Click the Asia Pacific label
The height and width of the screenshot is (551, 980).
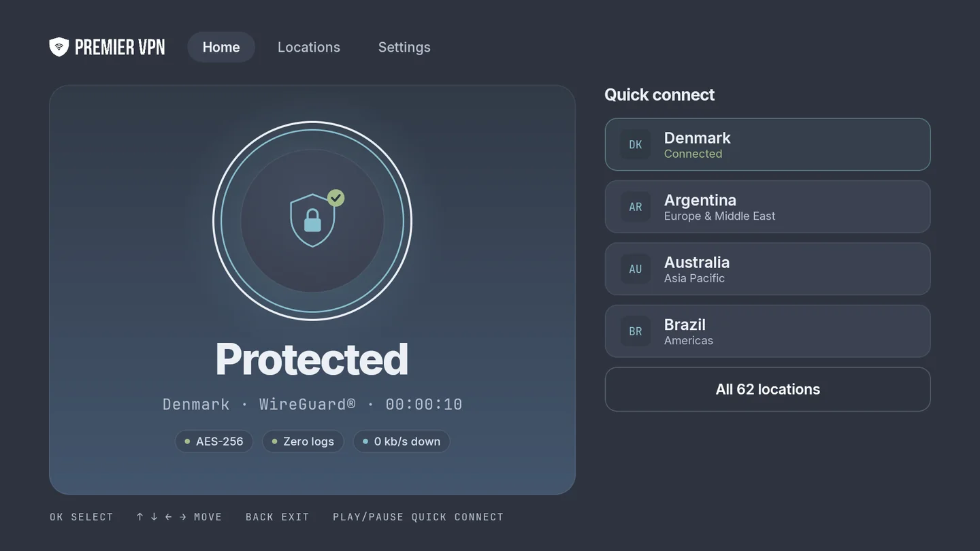tap(694, 278)
